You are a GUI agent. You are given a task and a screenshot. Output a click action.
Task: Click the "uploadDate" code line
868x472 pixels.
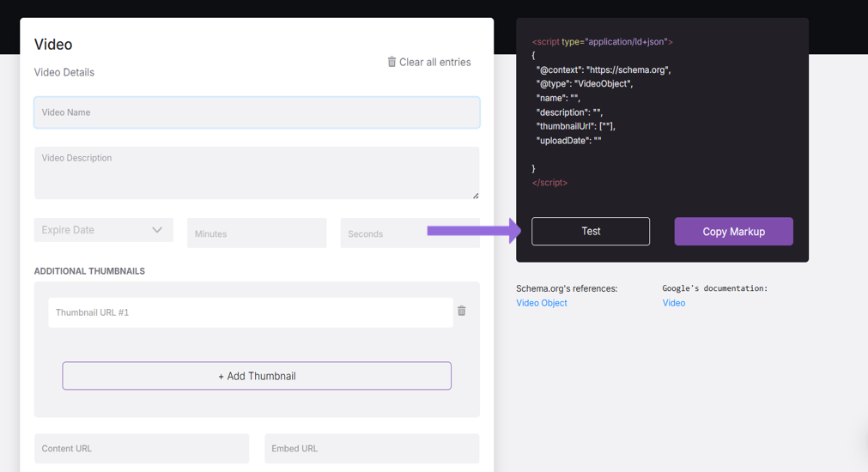coord(568,141)
